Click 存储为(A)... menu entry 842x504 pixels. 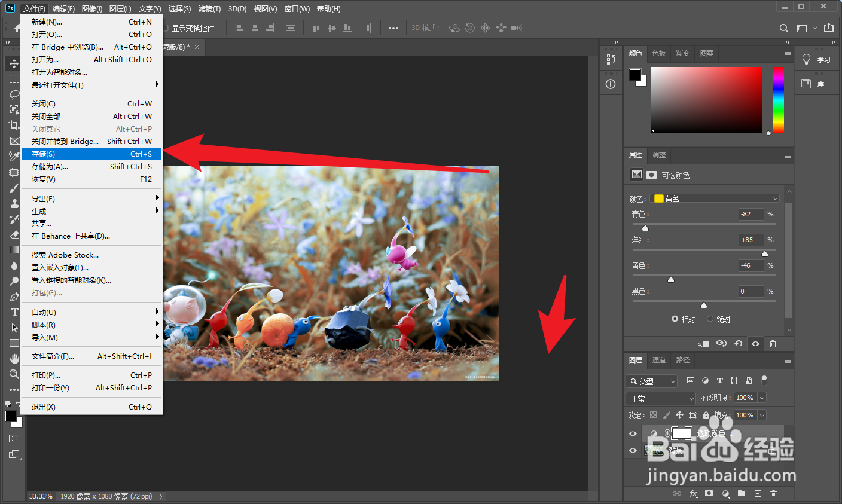91,167
